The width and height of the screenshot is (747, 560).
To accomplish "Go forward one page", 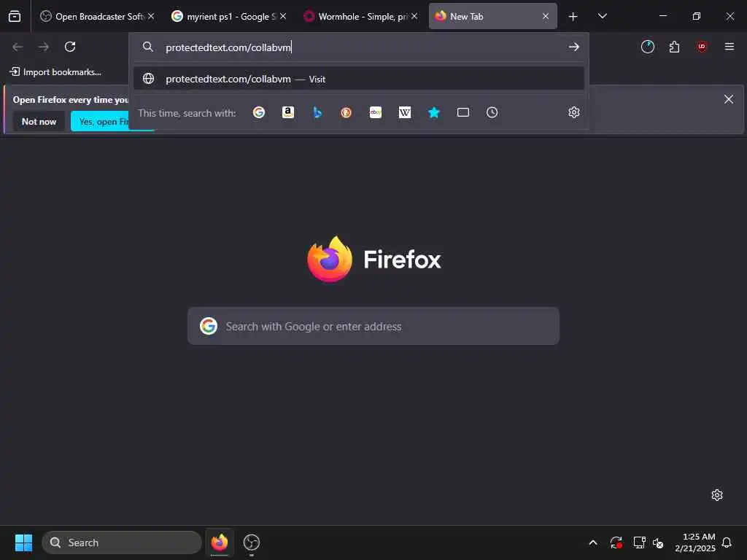I will pyautogui.click(x=44, y=47).
